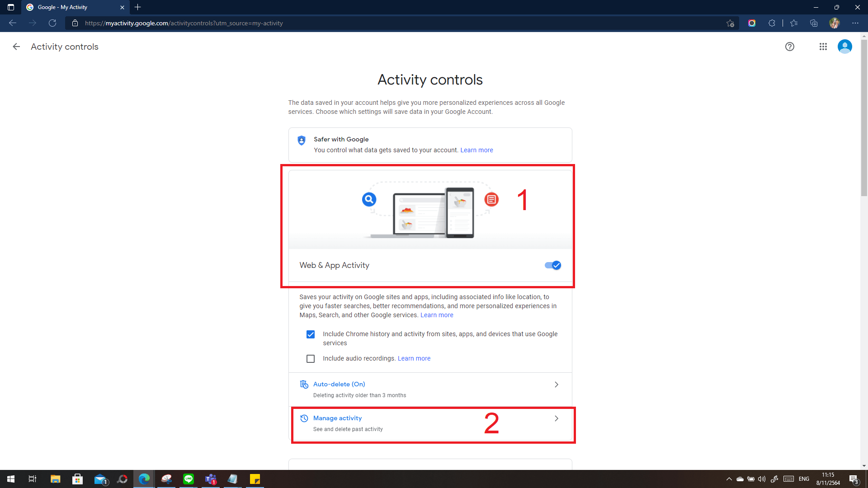Open the Favorites list icon
This screenshot has width=868, height=488.
point(794,23)
